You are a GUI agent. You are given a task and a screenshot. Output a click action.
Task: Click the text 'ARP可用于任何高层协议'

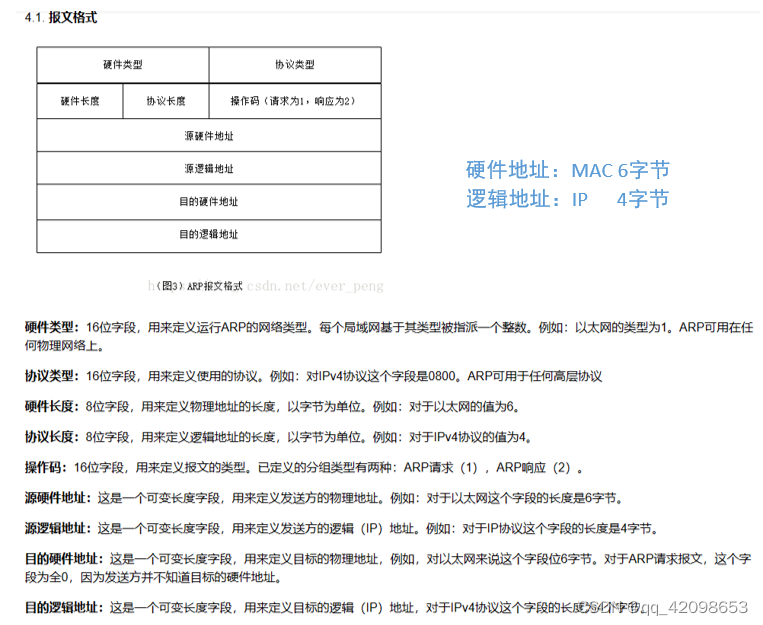click(x=535, y=376)
